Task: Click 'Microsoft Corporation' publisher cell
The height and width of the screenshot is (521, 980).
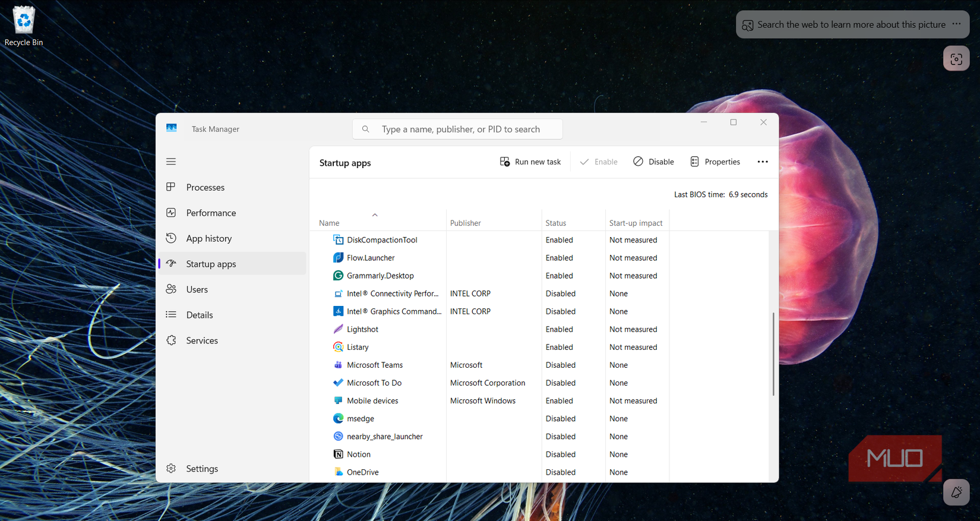Action: point(488,383)
